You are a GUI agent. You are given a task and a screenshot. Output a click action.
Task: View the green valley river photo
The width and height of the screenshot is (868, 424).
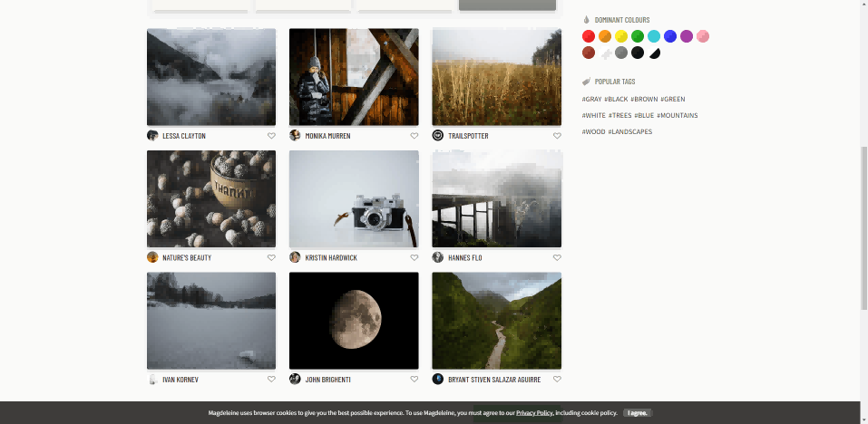pyautogui.click(x=496, y=320)
